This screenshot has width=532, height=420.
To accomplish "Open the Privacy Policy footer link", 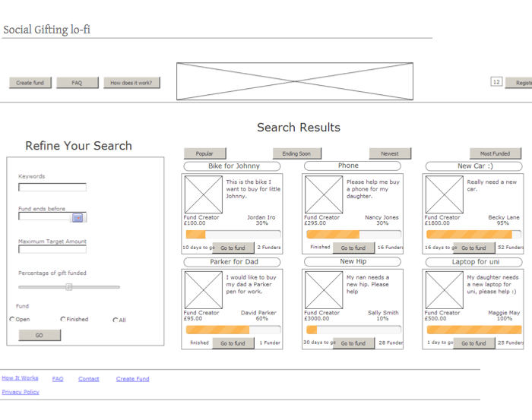I will point(21,392).
